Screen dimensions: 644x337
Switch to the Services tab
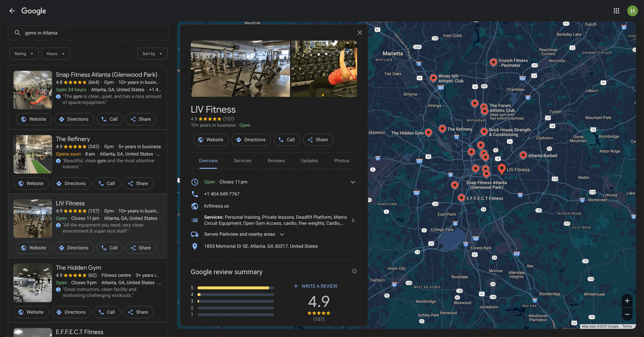click(243, 161)
